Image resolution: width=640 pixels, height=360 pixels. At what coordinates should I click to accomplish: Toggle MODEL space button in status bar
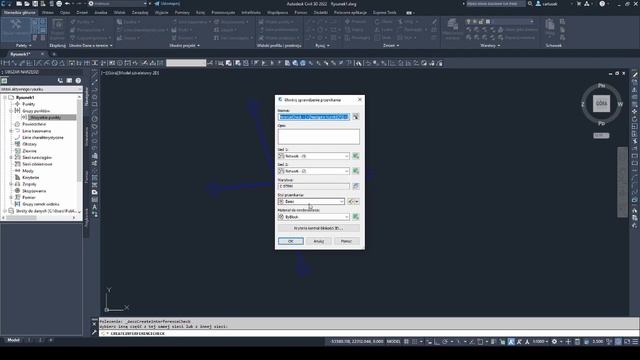pos(393,342)
